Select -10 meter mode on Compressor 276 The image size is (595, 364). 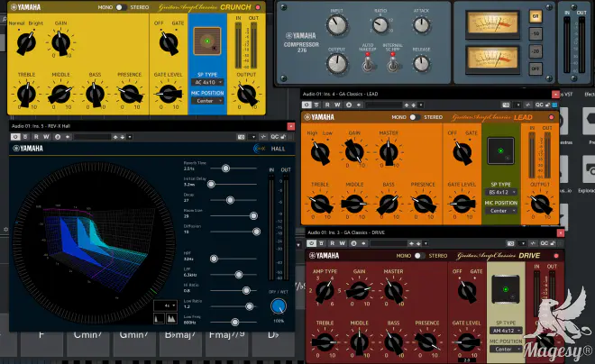pos(535,33)
